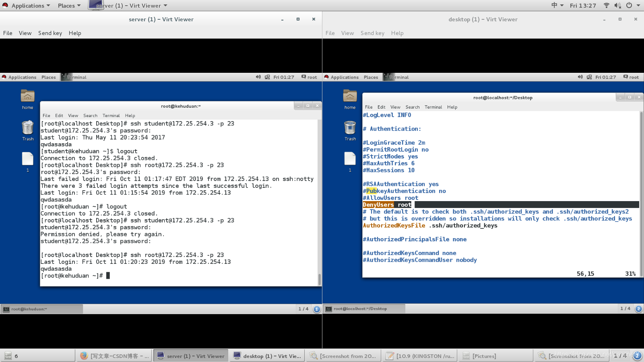The width and height of the screenshot is (644, 362).
Task: Click #PermitRootLogin no line in vim
Action: click(x=396, y=150)
